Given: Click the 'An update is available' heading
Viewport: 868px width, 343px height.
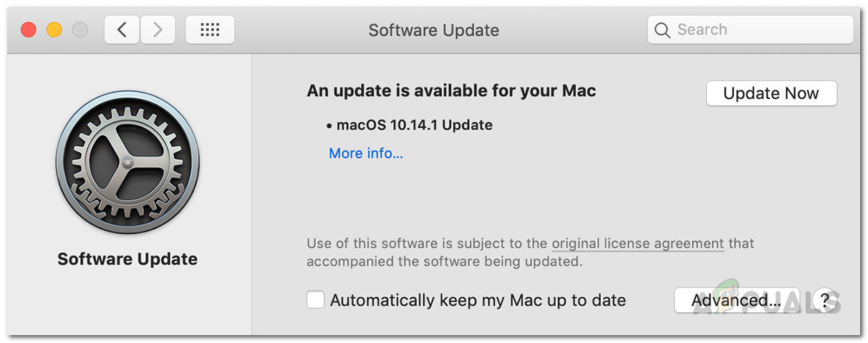Looking at the screenshot, I should tap(451, 91).
